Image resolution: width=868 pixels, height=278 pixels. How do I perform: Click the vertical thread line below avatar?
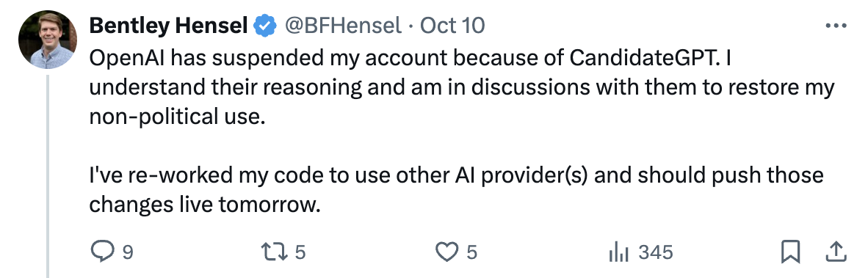[x=48, y=176]
